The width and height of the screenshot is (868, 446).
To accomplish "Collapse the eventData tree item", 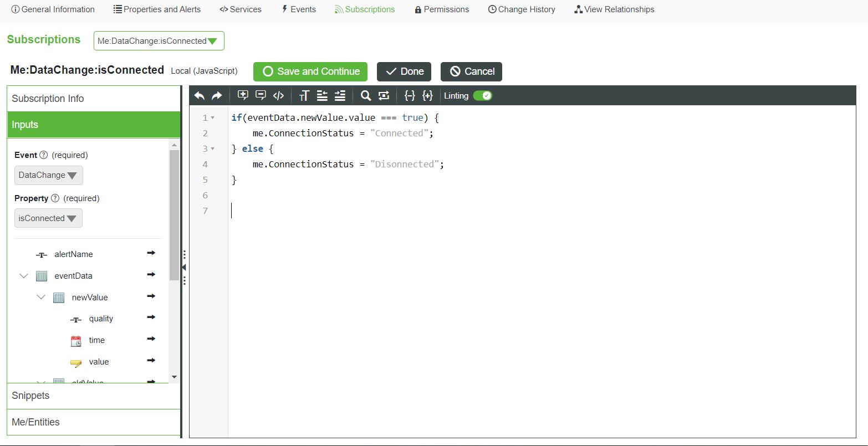I will [x=23, y=275].
